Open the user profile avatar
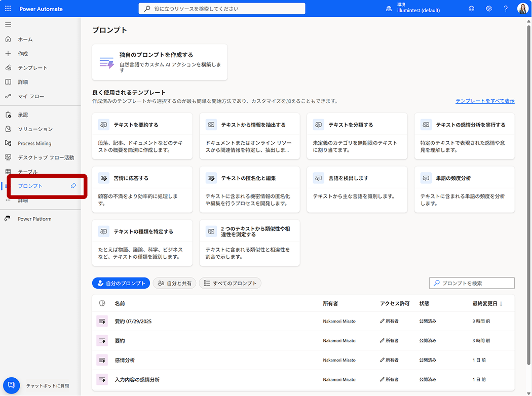 [522, 9]
